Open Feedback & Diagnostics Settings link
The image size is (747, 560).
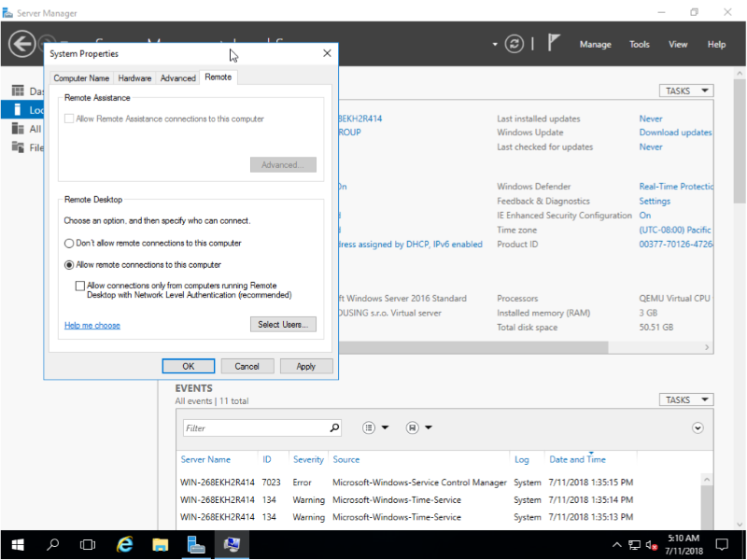point(655,201)
